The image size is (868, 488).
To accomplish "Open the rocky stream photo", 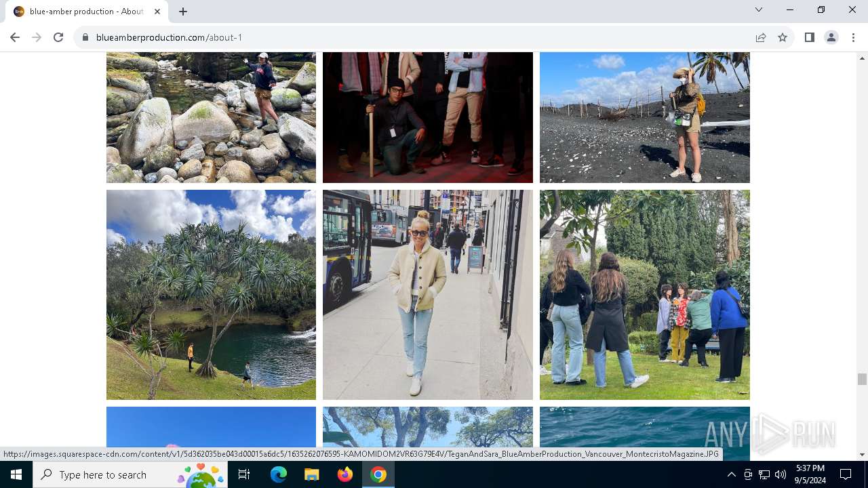I will [x=211, y=117].
